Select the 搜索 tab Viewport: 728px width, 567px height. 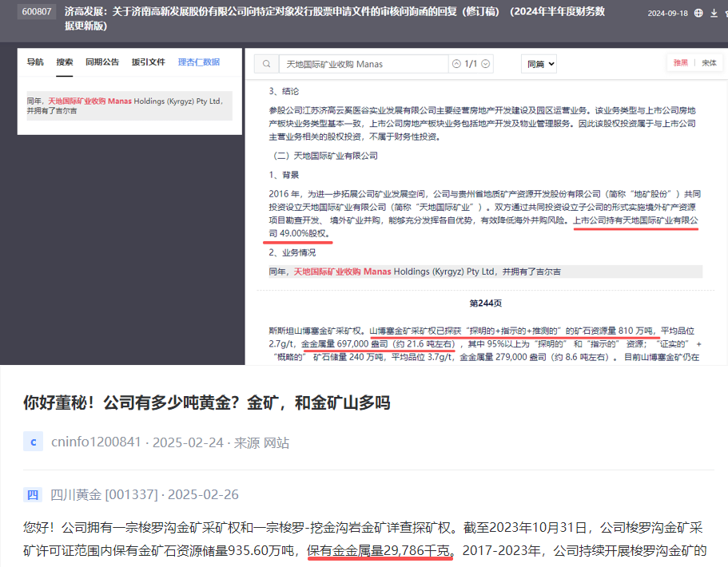pos(65,62)
